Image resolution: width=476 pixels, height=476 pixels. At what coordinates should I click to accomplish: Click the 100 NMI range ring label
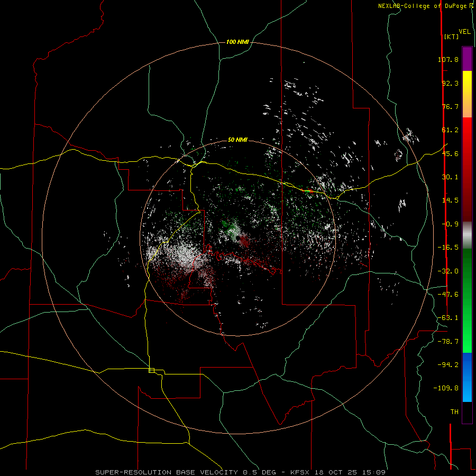coord(237,42)
